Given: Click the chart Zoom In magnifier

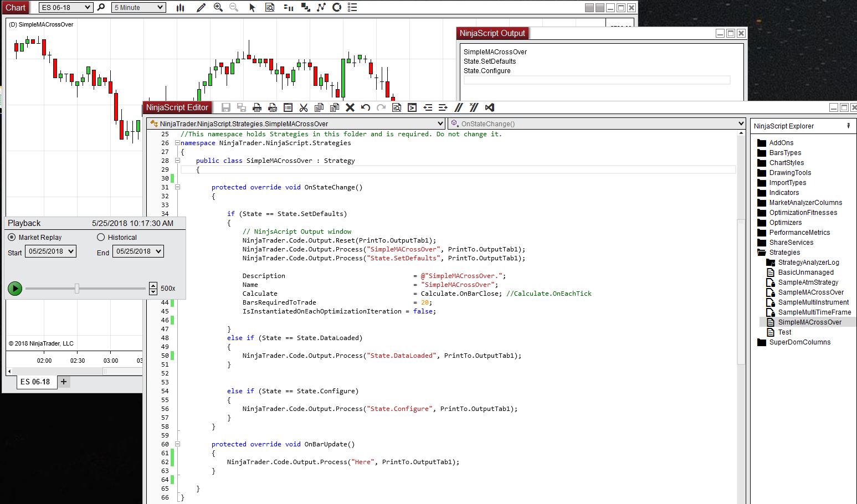Looking at the screenshot, I should coord(218,7).
